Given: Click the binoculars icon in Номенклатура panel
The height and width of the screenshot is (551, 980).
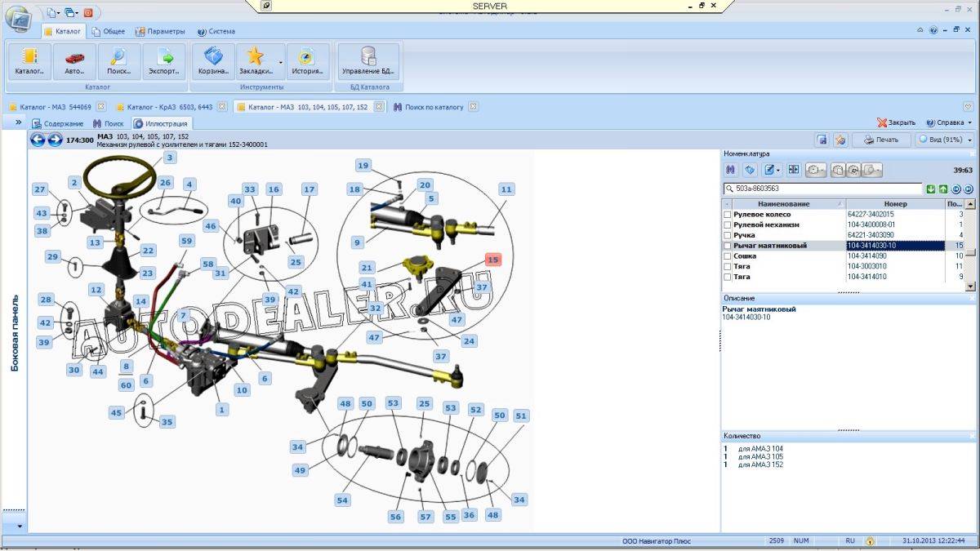Looking at the screenshot, I should coord(732,170).
